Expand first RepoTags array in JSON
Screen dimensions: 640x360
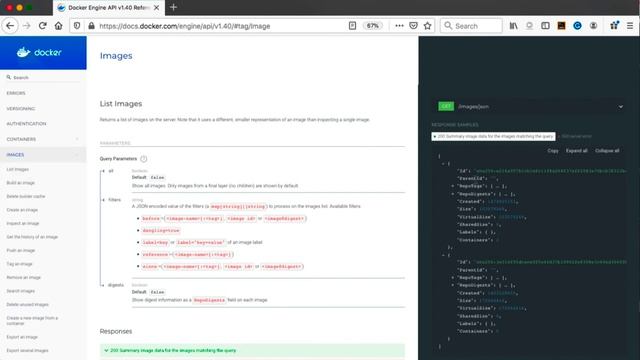tap(453, 186)
